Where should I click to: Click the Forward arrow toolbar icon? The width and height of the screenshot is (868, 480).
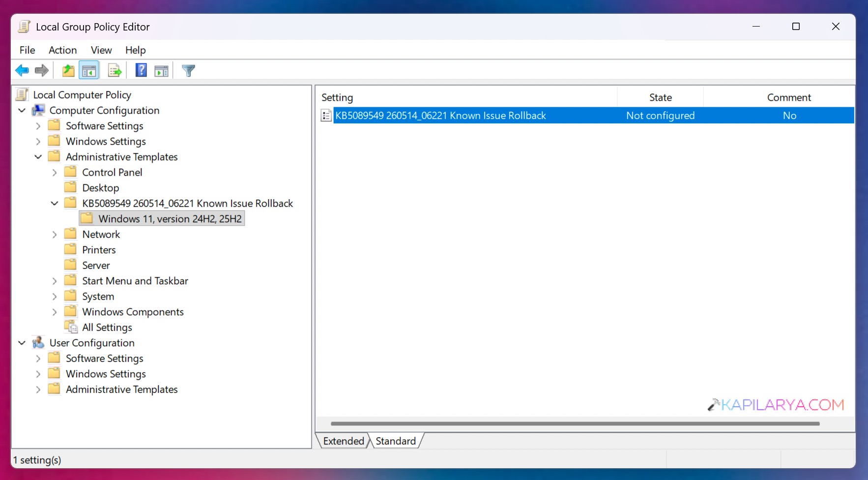point(42,70)
